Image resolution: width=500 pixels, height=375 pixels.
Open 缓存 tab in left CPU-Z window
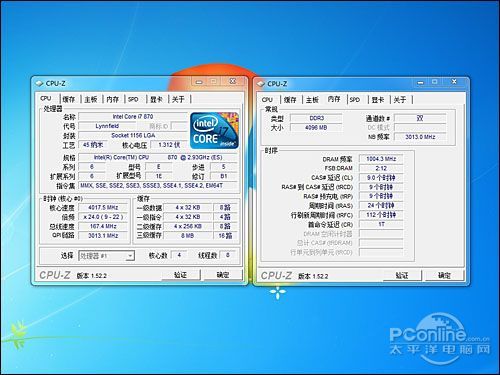click(69, 99)
